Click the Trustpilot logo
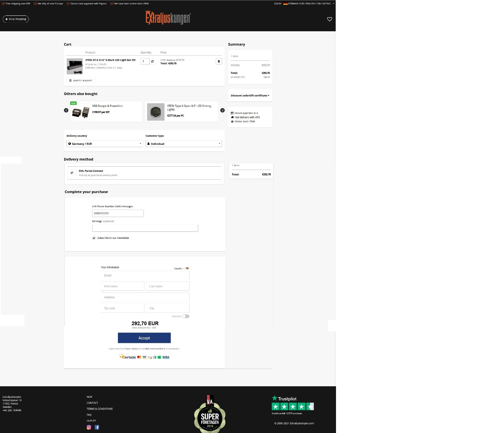504x433 pixels. pos(284,398)
